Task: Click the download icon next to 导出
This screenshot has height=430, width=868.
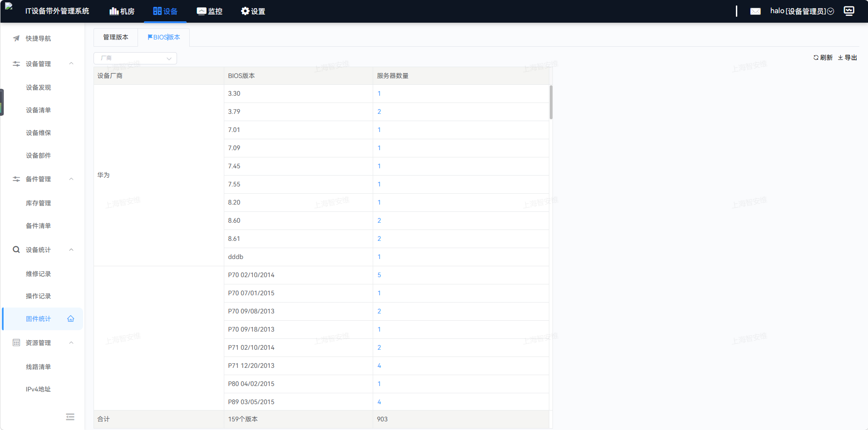Action: click(x=840, y=58)
